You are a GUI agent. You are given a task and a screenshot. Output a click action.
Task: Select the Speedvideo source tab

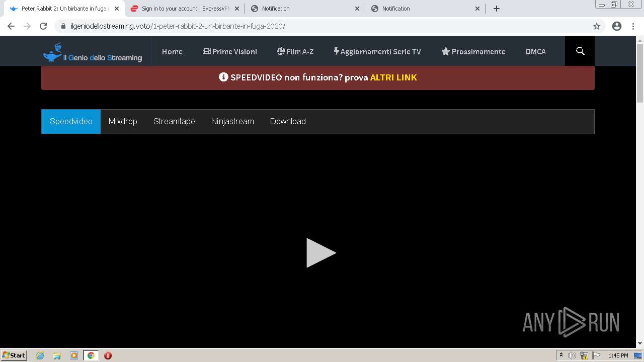point(71,122)
